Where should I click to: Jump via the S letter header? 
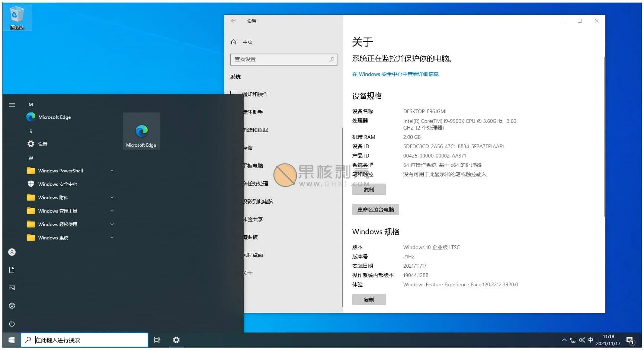(31, 131)
